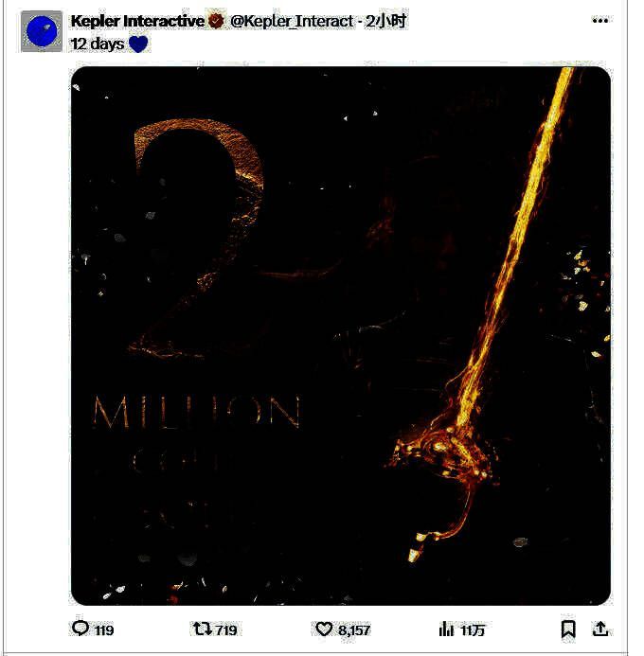This screenshot has height=656, width=644.
Task: Toggle the like heart icon
Action: click(324, 629)
